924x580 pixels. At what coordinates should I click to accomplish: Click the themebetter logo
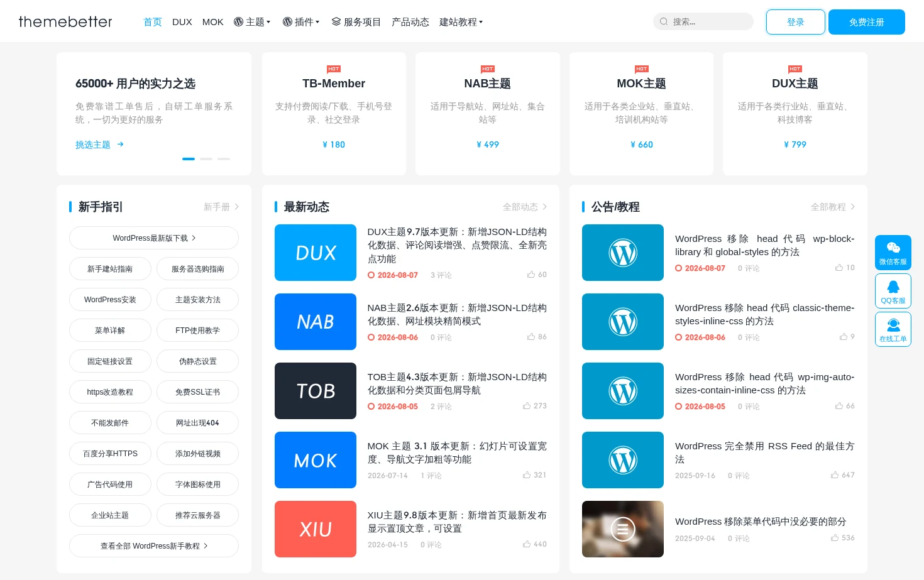tap(65, 22)
